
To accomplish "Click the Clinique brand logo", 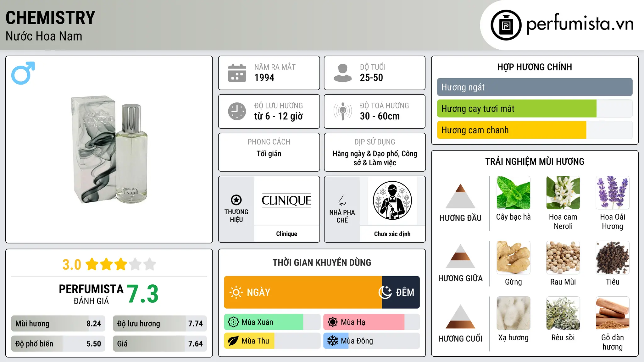I will click(286, 200).
